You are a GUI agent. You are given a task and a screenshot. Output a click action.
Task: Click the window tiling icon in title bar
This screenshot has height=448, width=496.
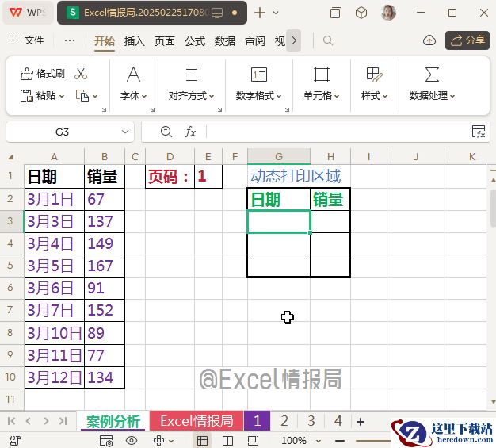[336, 13]
